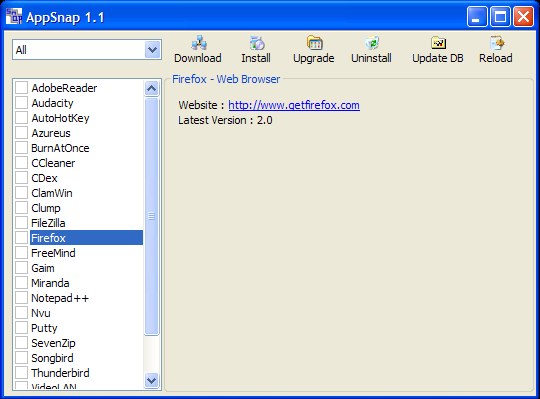The height and width of the screenshot is (399, 540).
Task: Tick the AutoHotKey checkbox
Action: click(21, 117)
